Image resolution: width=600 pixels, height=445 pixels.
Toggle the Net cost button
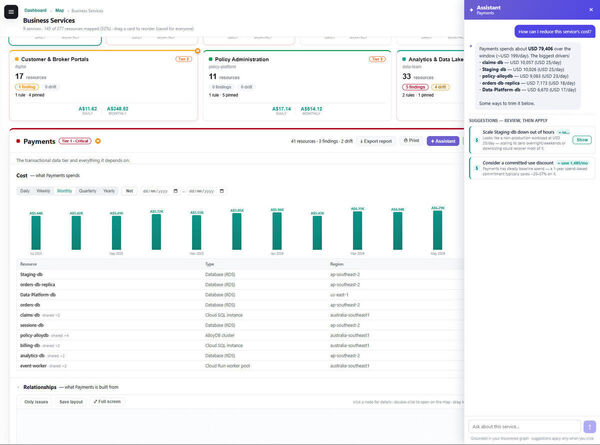(130, 191)
